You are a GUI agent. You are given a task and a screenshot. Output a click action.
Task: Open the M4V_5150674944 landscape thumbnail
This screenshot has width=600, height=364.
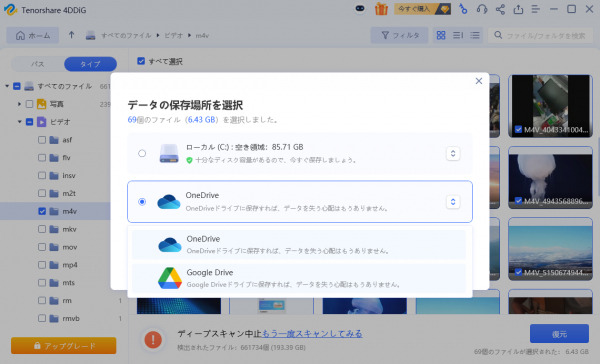[550, 249]
